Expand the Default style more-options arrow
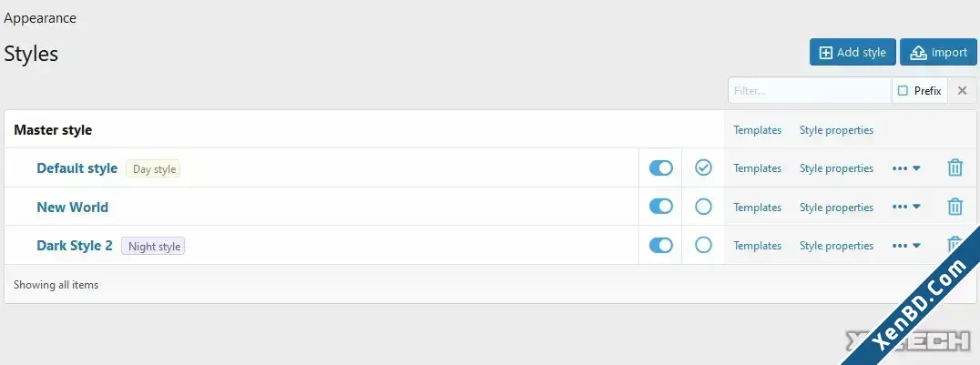The height and width of the screenshot is (365, 980). click(x=916, y=168)
